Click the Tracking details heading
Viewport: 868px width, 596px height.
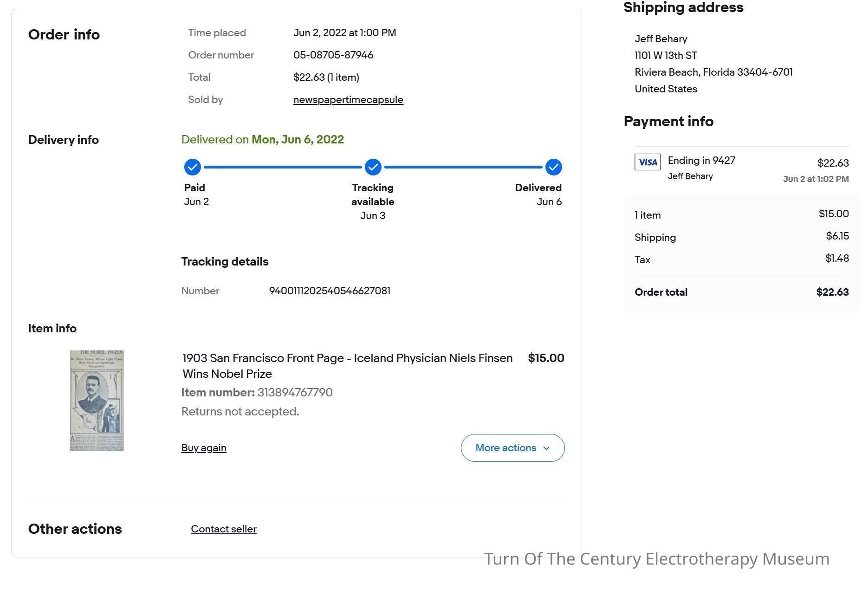click(x=225, y=262)
